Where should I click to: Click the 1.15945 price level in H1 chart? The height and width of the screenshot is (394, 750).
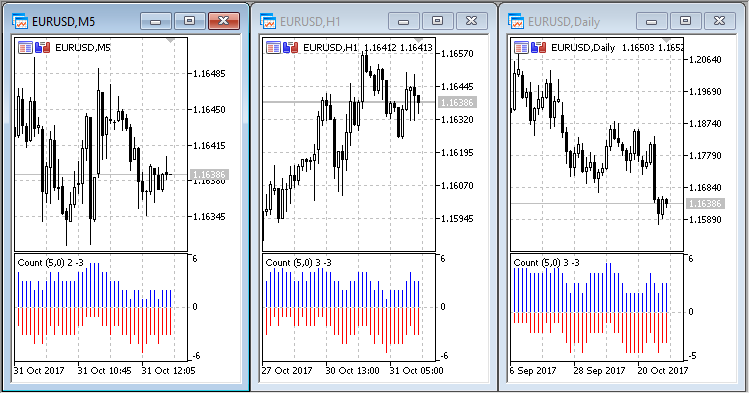pyautogui.click(x=457, y=219)
